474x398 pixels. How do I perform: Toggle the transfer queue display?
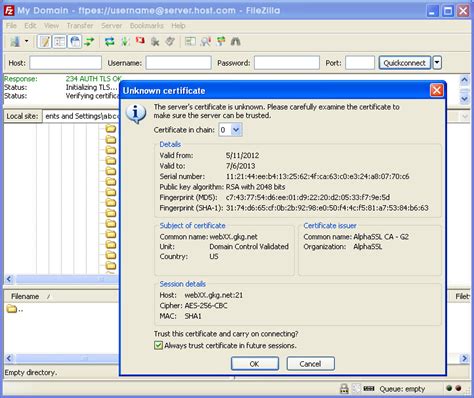[89, 42]
